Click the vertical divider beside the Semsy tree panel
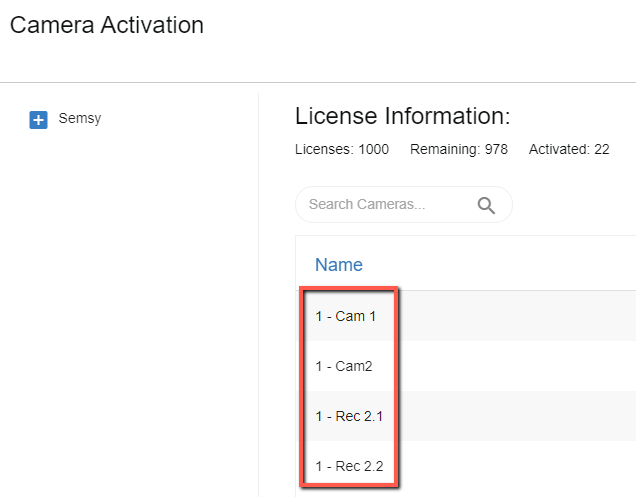636x497 pixels. click(258, 295)
